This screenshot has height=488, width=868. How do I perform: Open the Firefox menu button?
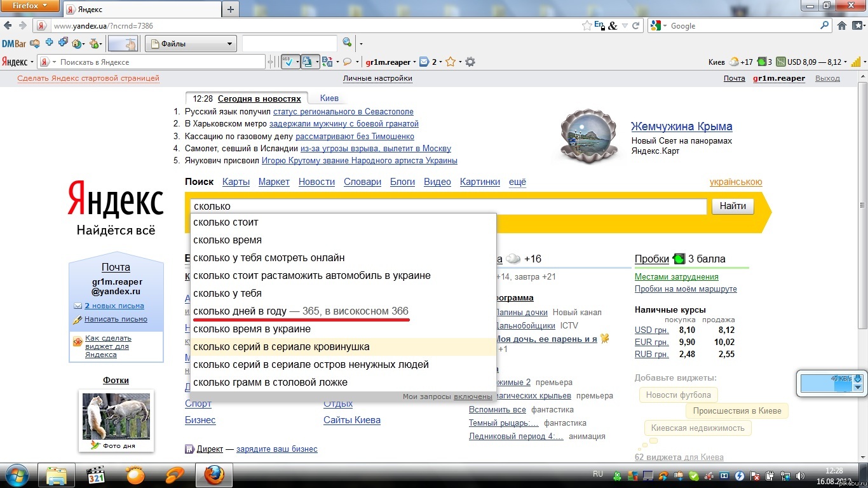[31, 6]
